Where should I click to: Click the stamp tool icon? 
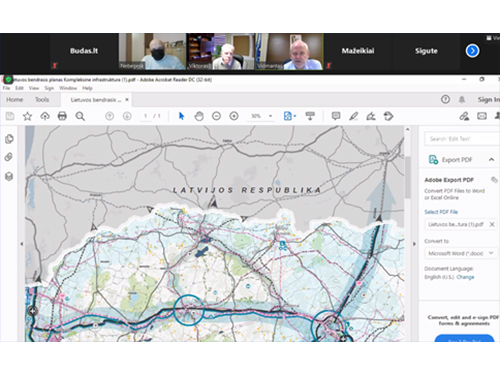pos(388,116)
